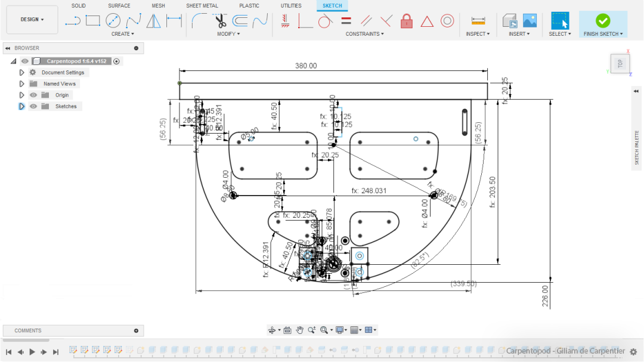Expand the COMMENTS panel

pos(136,330)
